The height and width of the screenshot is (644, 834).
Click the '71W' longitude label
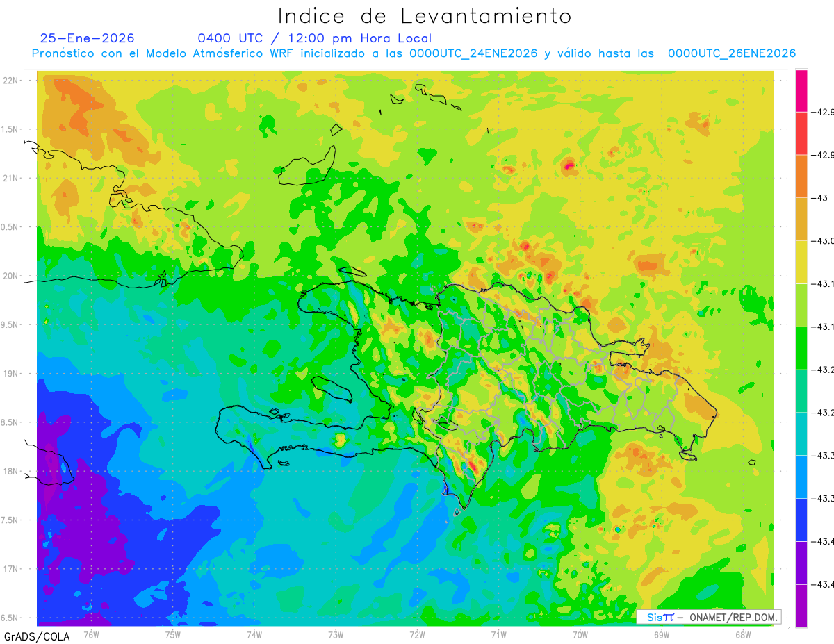point(498,634)
